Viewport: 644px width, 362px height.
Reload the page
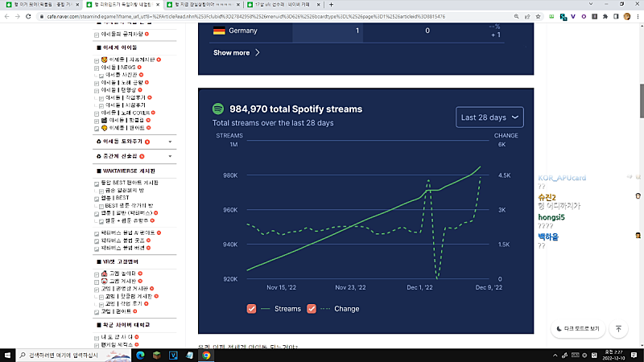tap(28, 16)
